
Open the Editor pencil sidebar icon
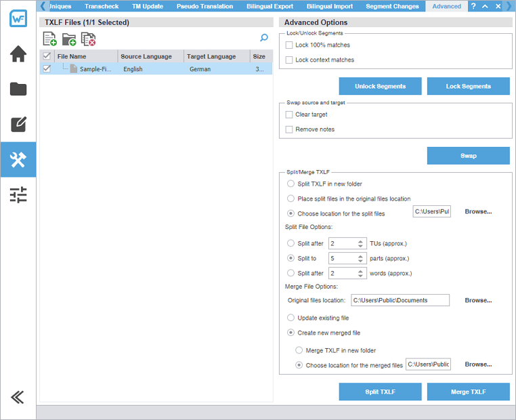pos(18,124)
